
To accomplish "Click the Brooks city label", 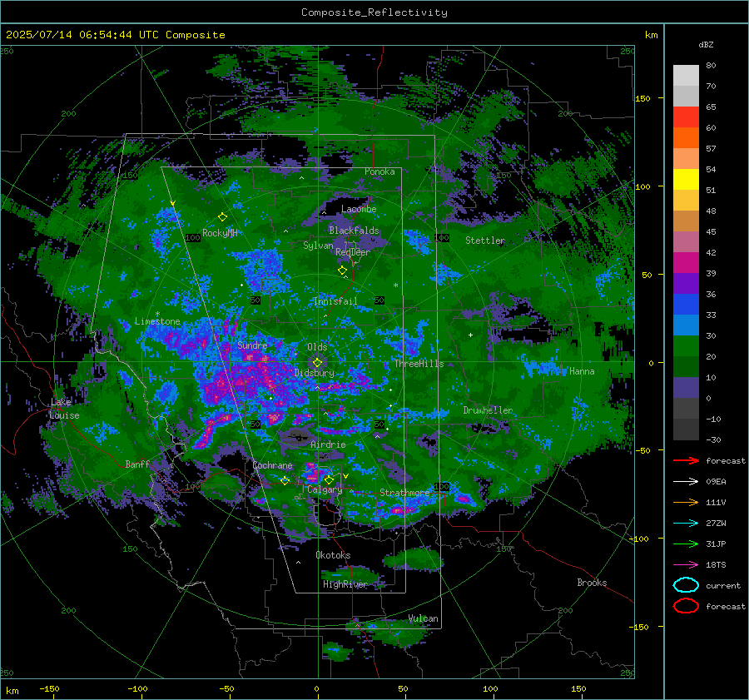I will coord(592,583).
